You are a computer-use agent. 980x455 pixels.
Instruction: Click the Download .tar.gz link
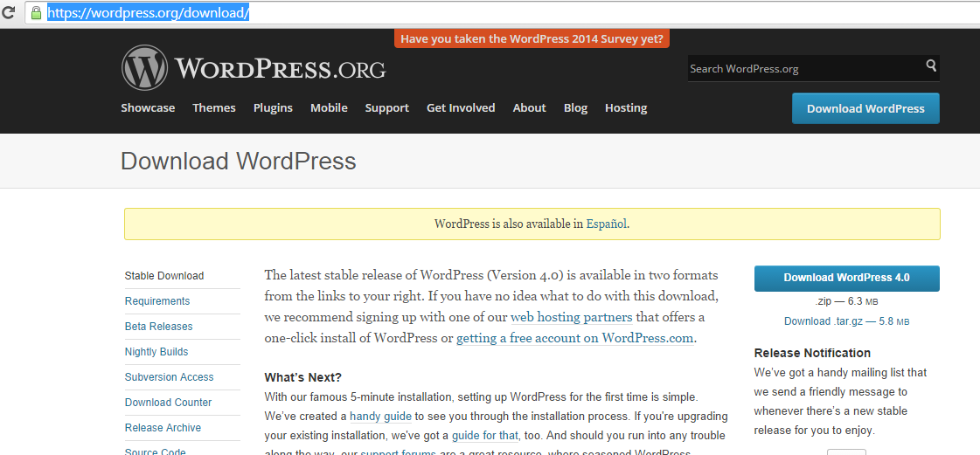[847, 321]
